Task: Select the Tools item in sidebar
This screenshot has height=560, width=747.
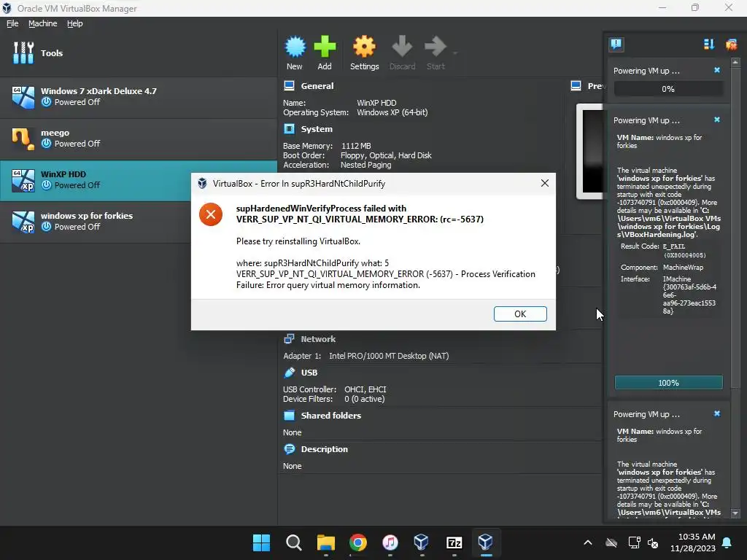Action: point(138,52)
